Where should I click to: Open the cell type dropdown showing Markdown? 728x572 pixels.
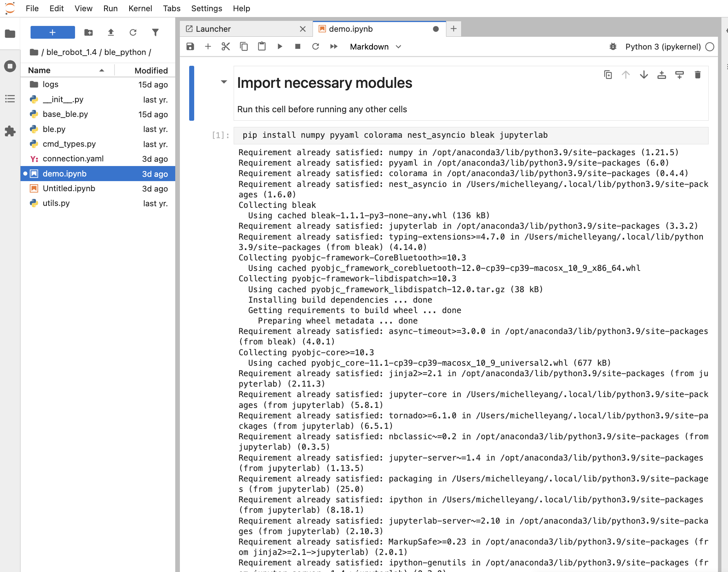point(374,46)
